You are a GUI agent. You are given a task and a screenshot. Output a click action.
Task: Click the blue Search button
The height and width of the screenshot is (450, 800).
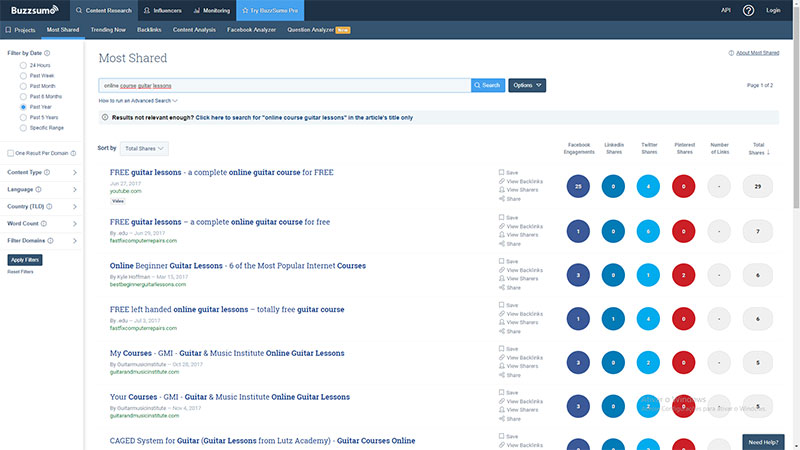coord(488,85)
